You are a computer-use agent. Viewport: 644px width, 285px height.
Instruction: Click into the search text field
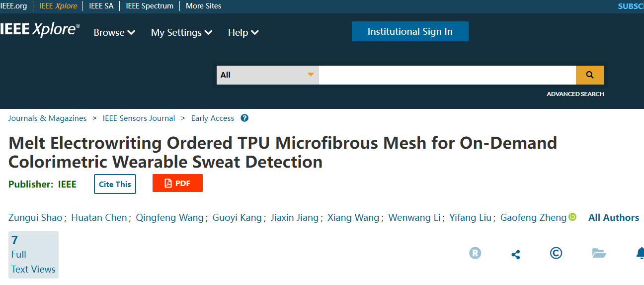point(447,75)
